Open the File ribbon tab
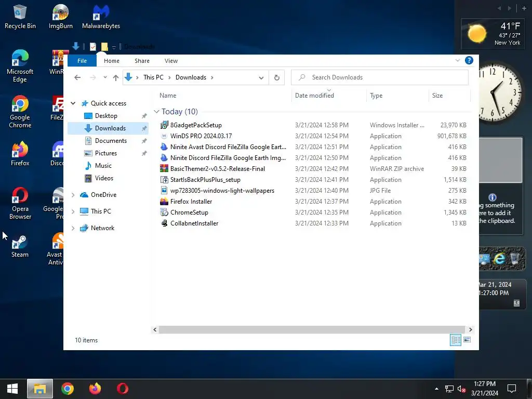 [x=82, y=61]
